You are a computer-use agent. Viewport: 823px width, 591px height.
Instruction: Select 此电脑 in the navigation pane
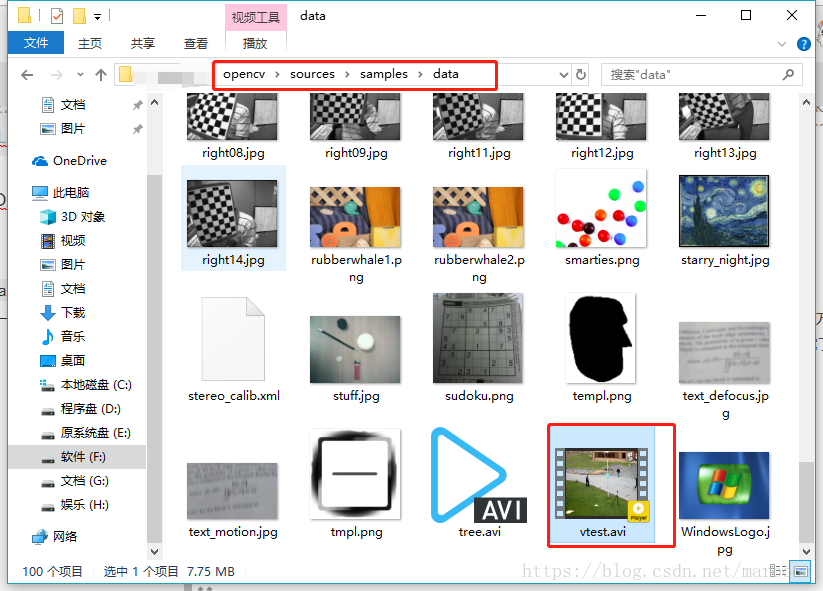[71, 193]
